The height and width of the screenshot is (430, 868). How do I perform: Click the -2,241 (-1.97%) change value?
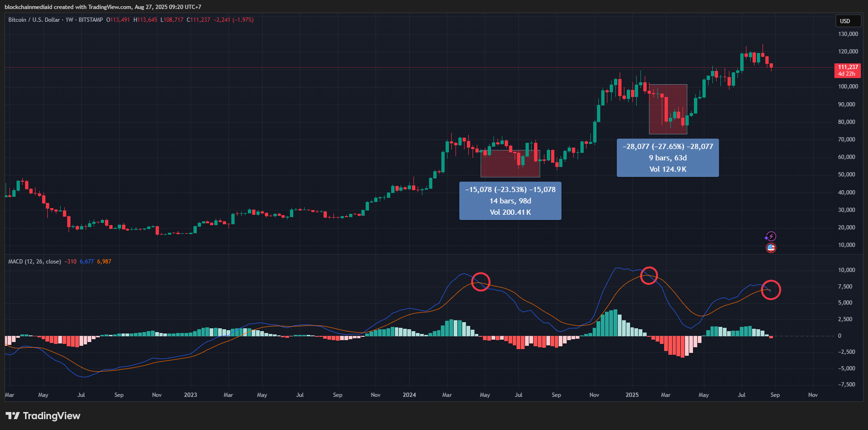point(234,20)
